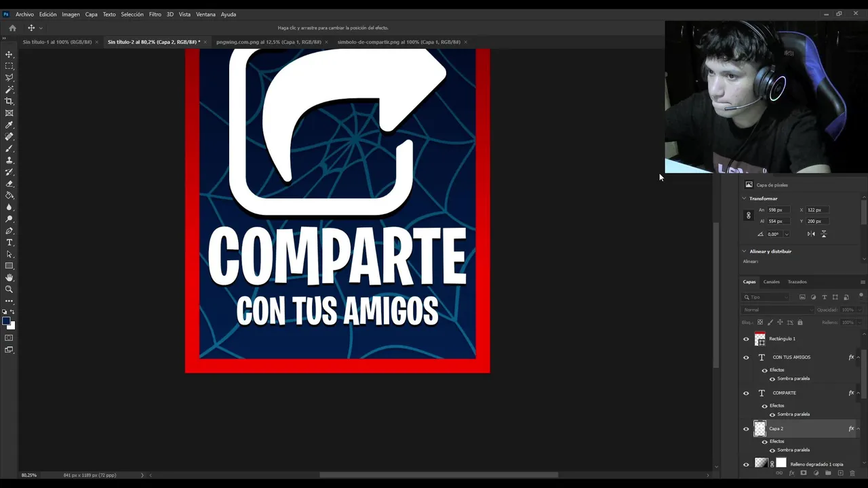The width and height of the screenshot is (868, 488).
Task: Select the Brush tool
Action: (x=9, y=148)
